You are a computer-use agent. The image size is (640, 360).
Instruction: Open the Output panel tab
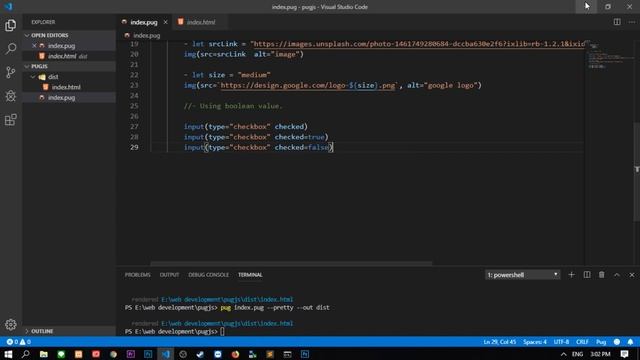click(x=169, y=275)
